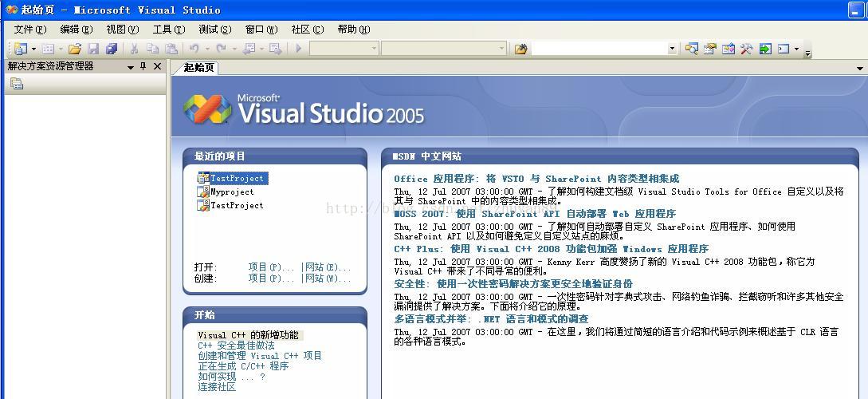Open the 文件(F) menu
The height and width of the screenshot is (399, 868).
pyautogui.click(x=30, y=30)
